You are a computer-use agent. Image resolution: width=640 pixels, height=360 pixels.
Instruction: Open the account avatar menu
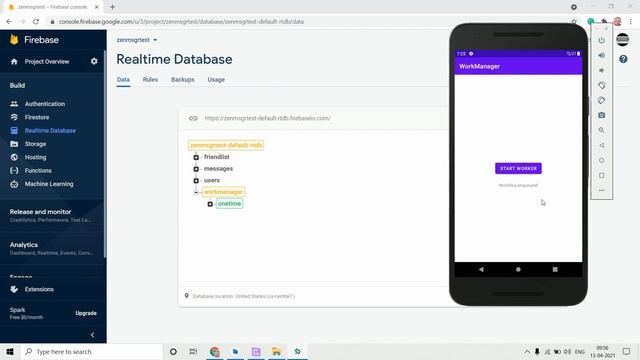pos(622,40)
